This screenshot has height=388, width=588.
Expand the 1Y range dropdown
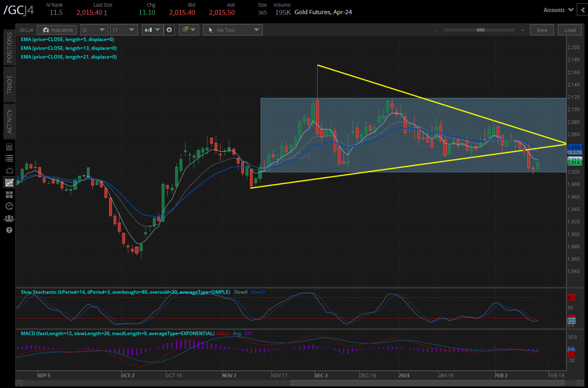click(x=123, y=30)
